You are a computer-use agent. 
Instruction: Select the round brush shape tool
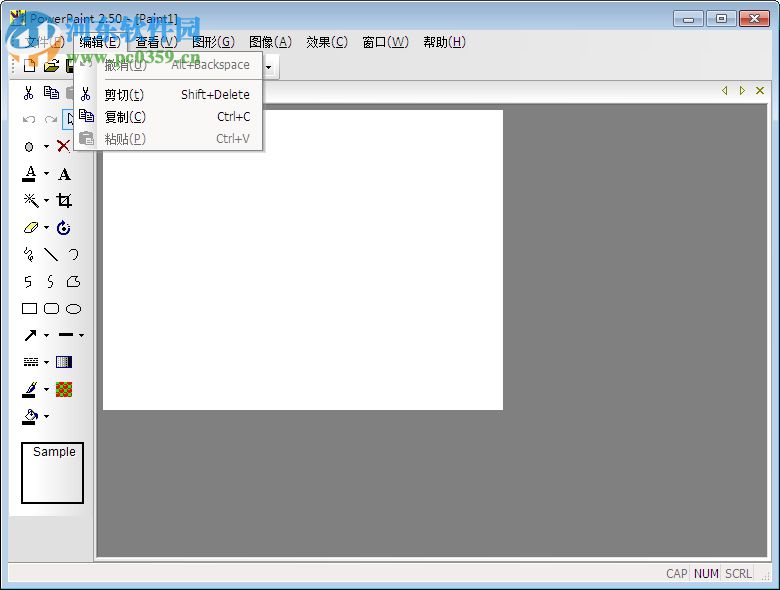pyautogui.click(x=29, y=147)
